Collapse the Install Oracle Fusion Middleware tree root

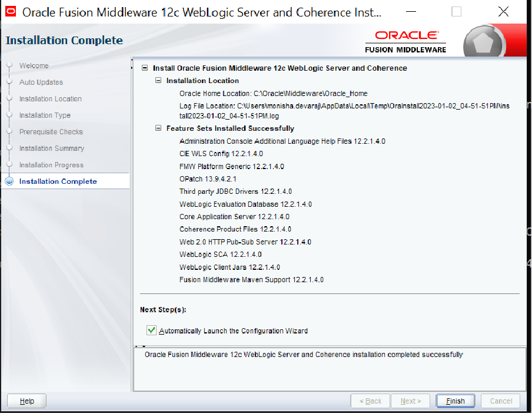(x=145, y=68)
